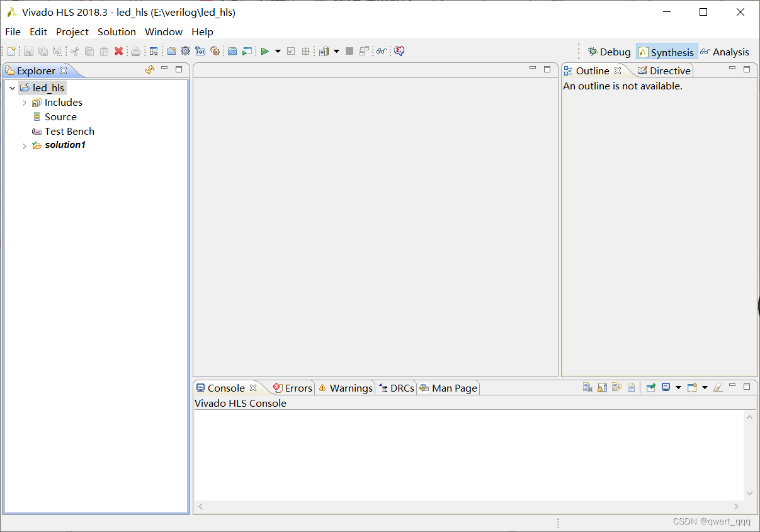The height and width of the screenshot is (532, 760).
Task: Click the Clear Console icon with gray X
Action: pyautogui.click(x=587, y=387)
